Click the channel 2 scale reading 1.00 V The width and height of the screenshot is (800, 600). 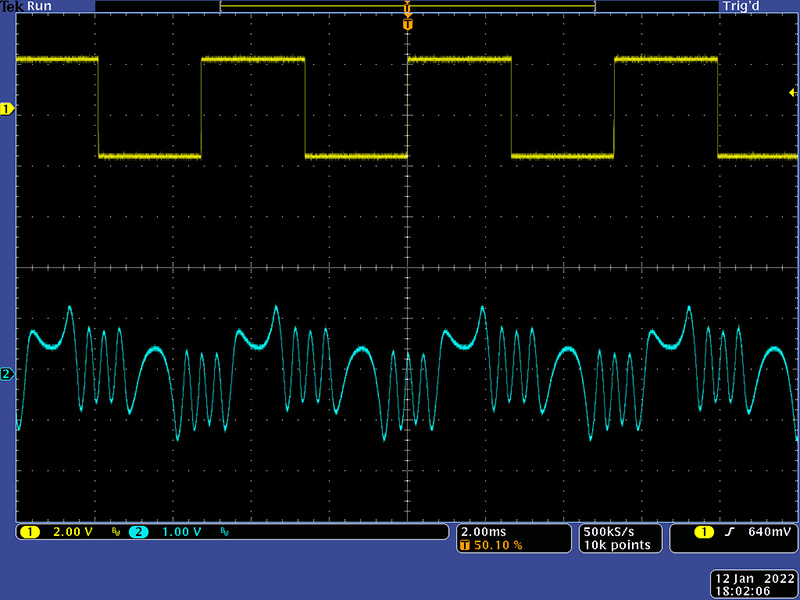point(182,532)
